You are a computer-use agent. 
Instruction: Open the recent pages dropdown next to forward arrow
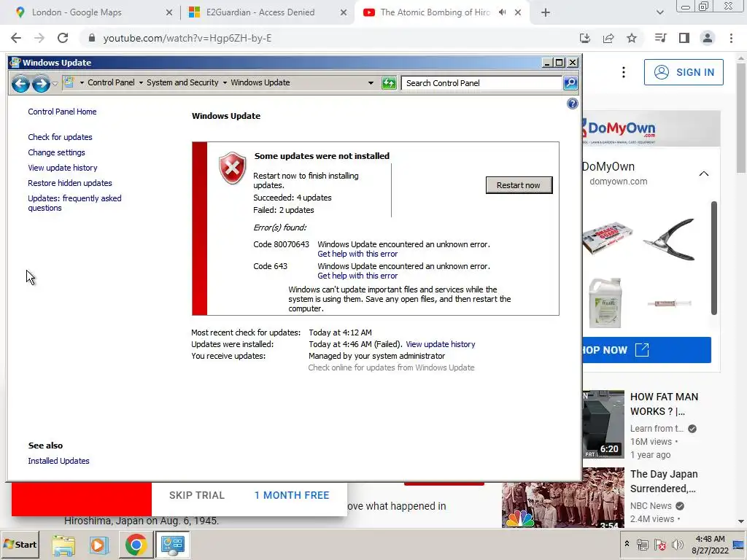(x=55, y=84)
